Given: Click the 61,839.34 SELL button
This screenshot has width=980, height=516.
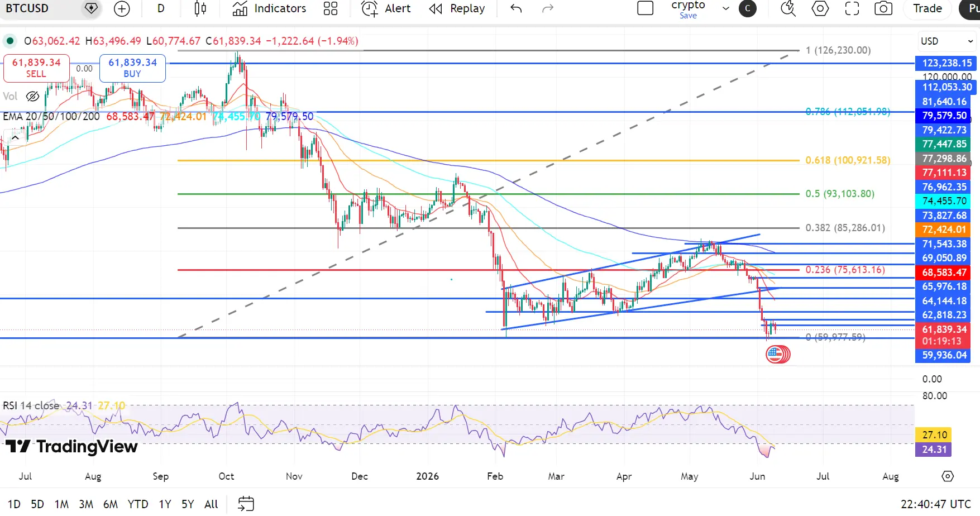Looking at the screenshot, I should coord(36,68).
